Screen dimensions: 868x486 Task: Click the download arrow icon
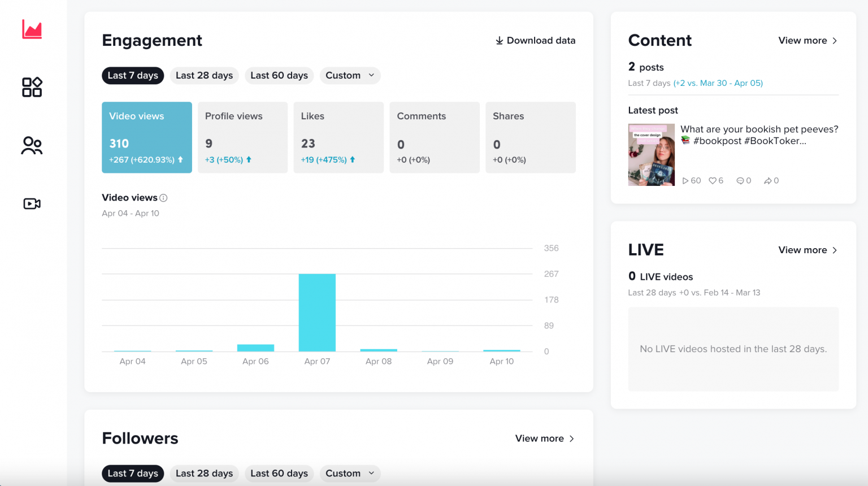[499, 41]
